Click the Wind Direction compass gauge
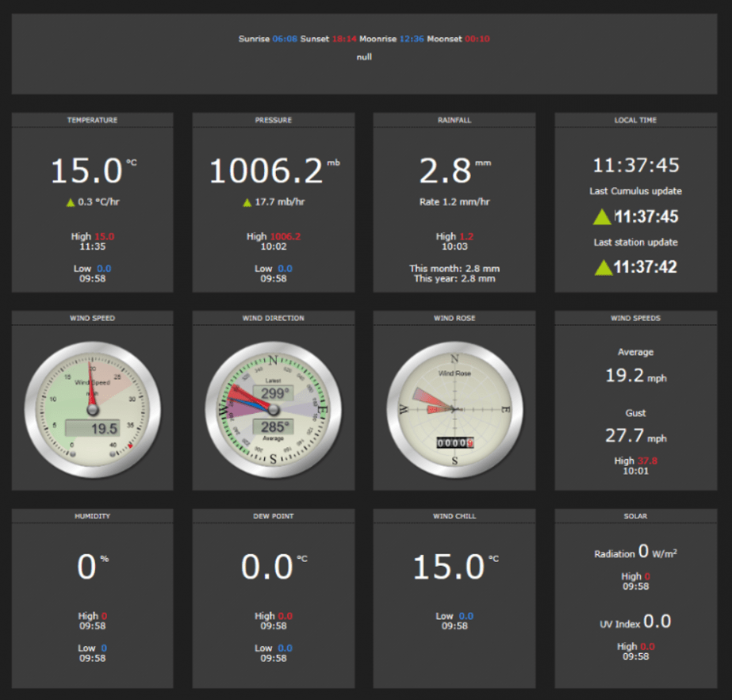 click(x=273, y=409)
